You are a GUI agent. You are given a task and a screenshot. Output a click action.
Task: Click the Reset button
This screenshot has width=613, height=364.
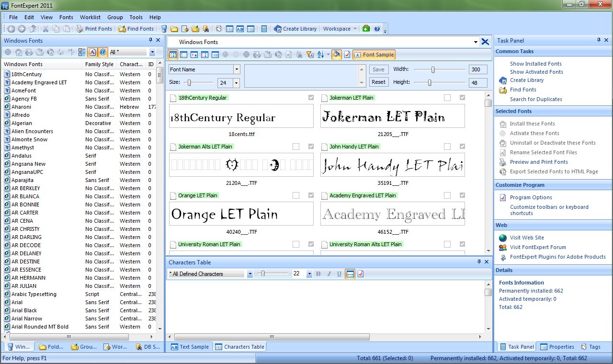tap(378, 82)
